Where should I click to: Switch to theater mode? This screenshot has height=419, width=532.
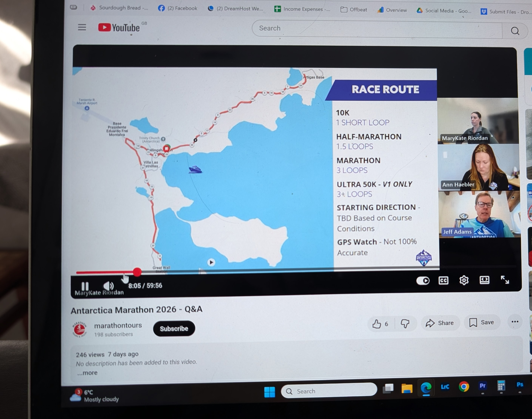(484, 280)
